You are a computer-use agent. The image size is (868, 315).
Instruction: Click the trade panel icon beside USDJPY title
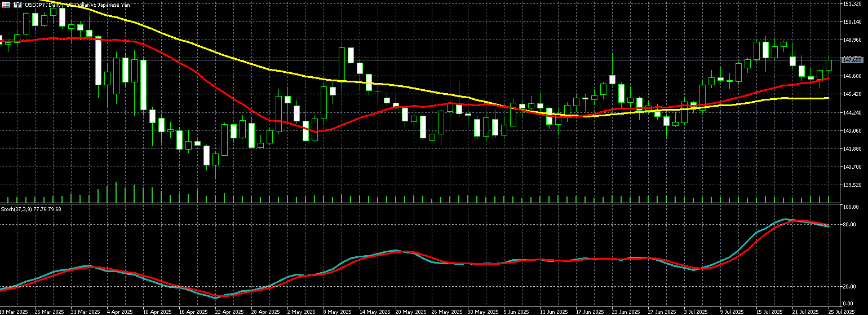point(17,4)
